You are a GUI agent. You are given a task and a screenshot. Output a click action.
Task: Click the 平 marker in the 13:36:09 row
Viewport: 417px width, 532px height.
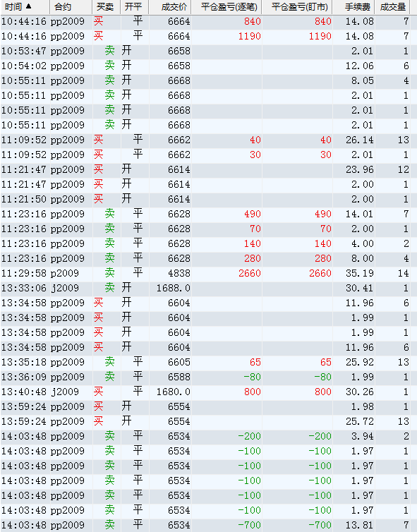[x=138, y=377]
